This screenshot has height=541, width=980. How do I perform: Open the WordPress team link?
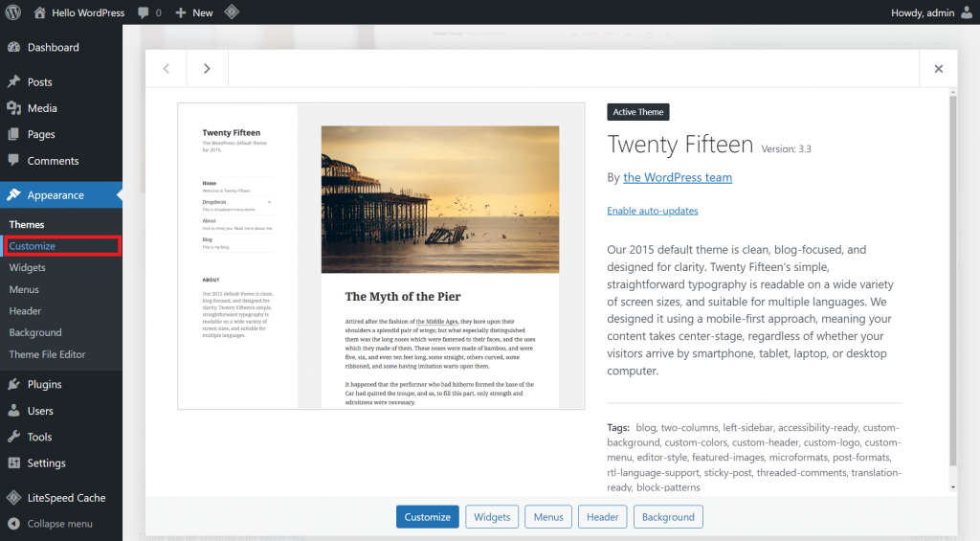(x=678, y=178)
